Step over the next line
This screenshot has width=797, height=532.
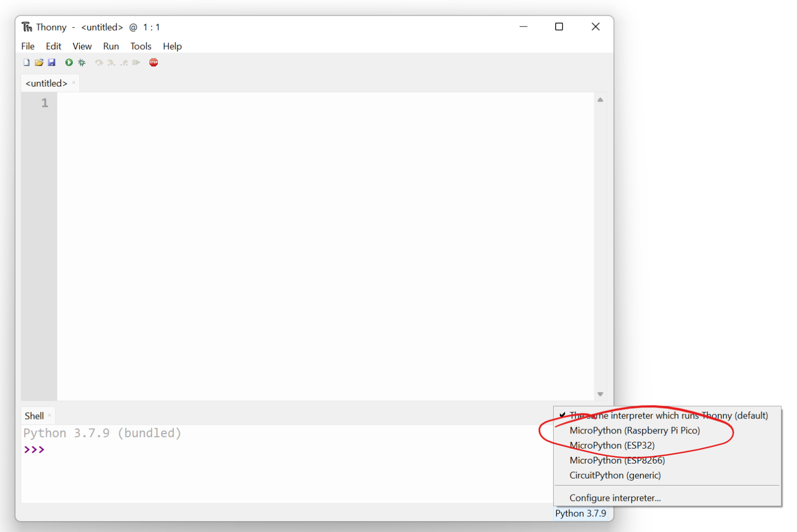[99, 62]
